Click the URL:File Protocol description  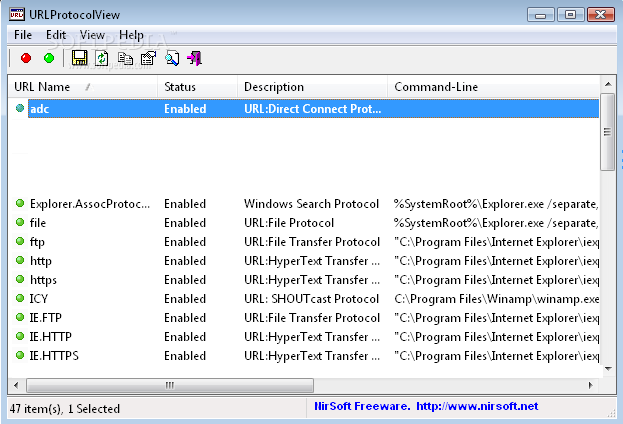pyautogui.click(x=289, y=223)
